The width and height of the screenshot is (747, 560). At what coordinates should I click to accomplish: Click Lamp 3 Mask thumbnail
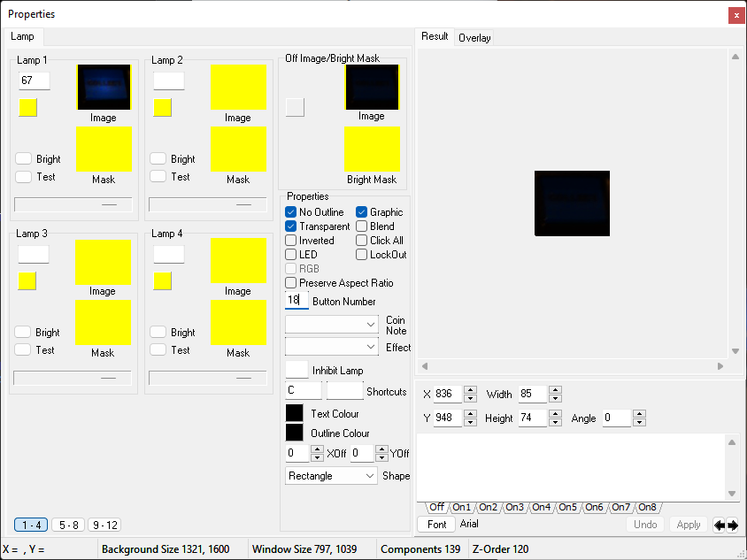(x=103, y=322)
